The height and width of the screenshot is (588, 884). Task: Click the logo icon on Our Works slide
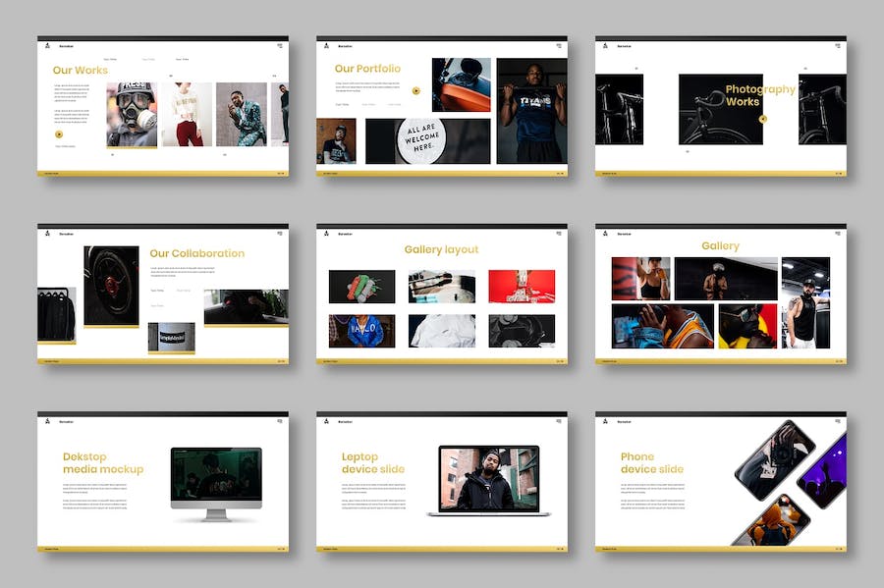44,45
